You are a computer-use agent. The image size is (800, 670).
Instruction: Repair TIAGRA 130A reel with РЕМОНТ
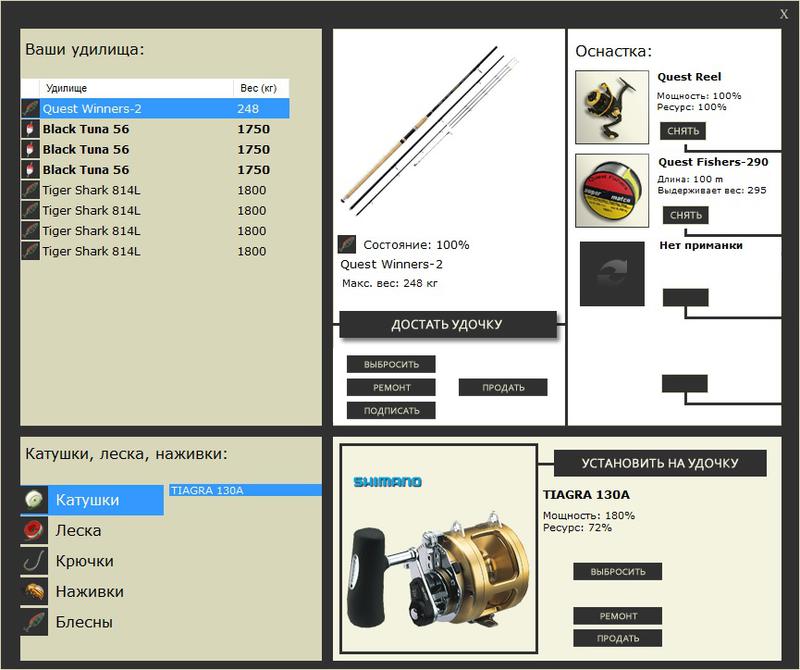pyautogui.click(x=618, y=616)
